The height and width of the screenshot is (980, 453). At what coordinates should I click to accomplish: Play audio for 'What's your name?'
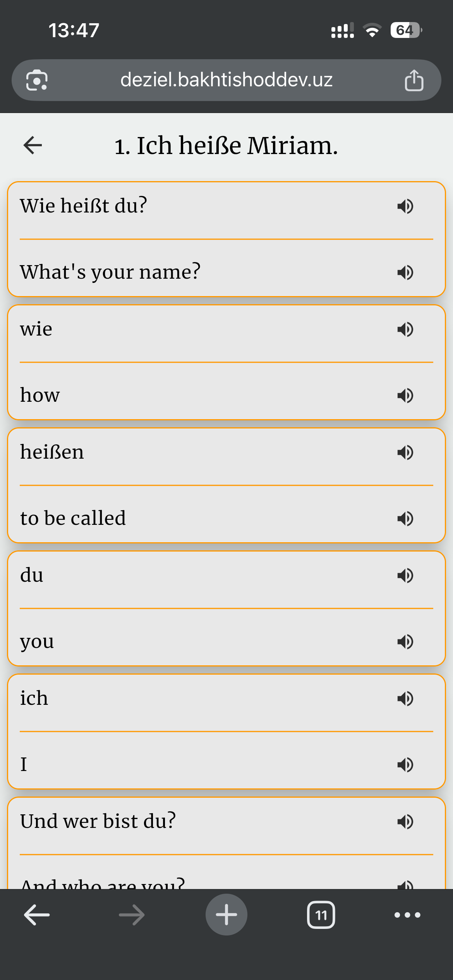405,272
